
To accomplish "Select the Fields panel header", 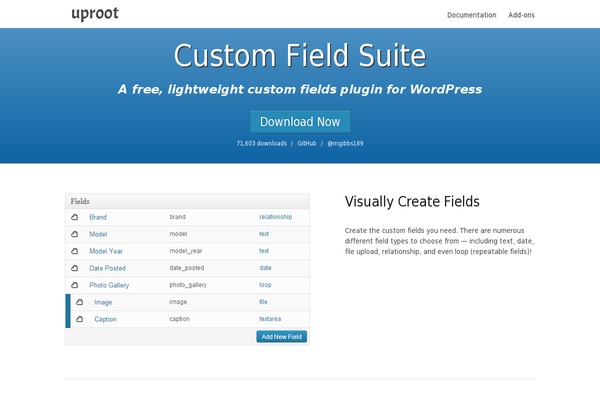I will coord(188,201).
